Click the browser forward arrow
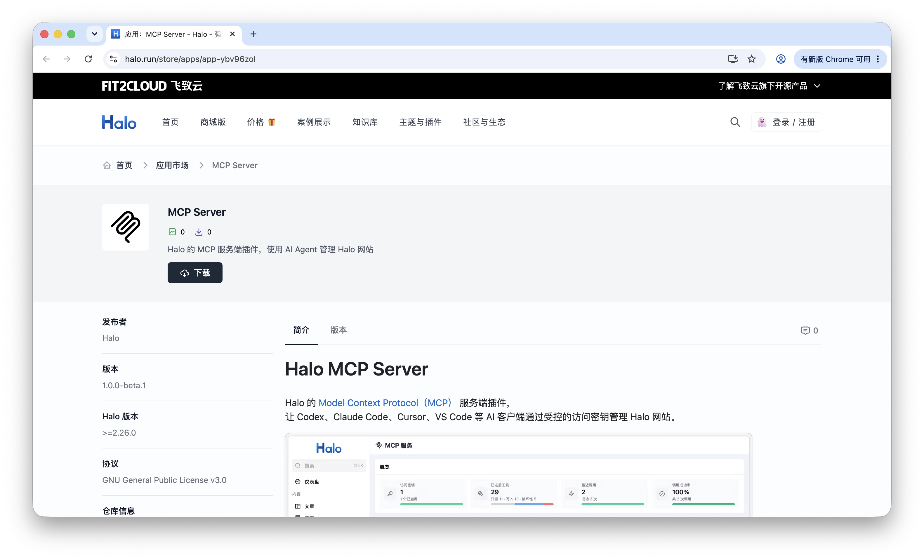The width and height of the screenshot is (924, 560). [67, 59]
